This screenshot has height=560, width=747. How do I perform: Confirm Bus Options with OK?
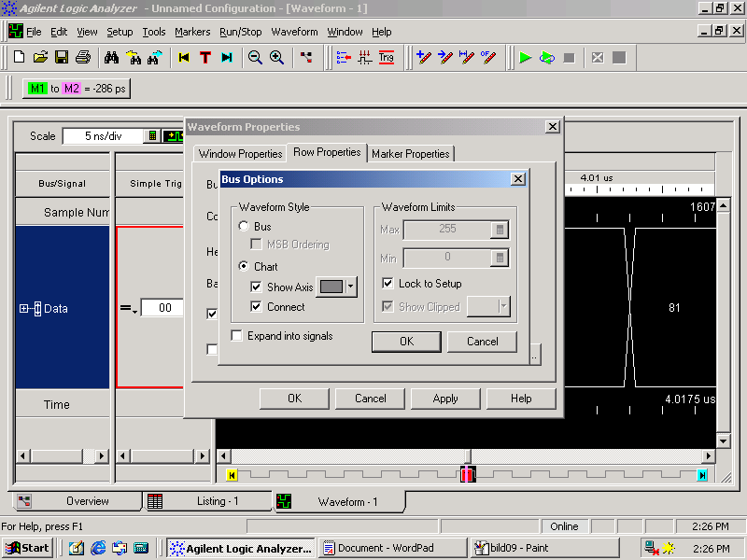pos(406,342)
